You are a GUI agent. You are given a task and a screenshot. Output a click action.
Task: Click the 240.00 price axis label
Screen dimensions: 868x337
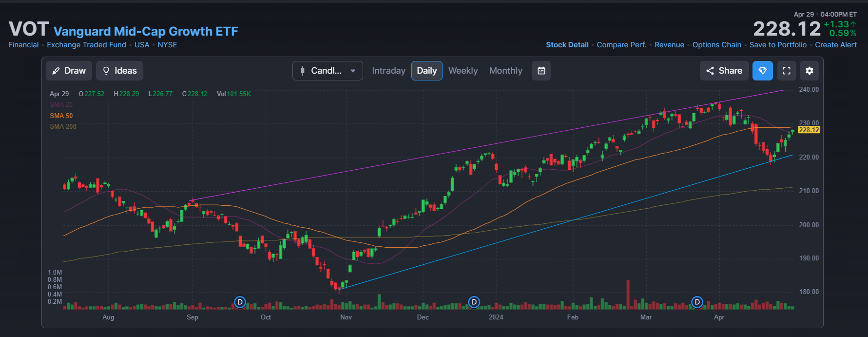[x=809, y=89]
